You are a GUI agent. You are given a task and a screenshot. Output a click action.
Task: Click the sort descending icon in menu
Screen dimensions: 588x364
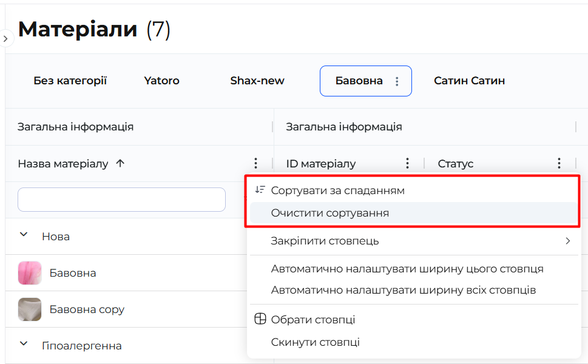[260, 190]
